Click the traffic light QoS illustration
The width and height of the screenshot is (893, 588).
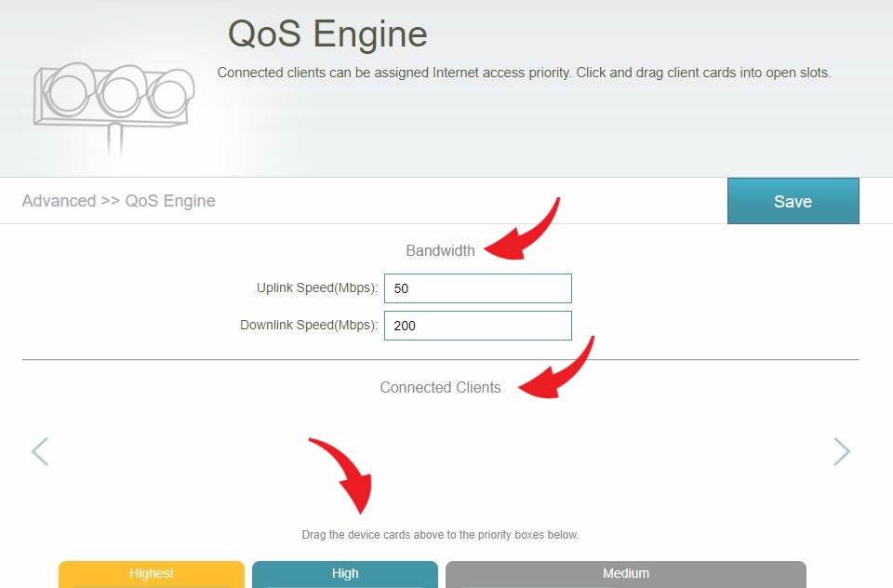point(113,108)
